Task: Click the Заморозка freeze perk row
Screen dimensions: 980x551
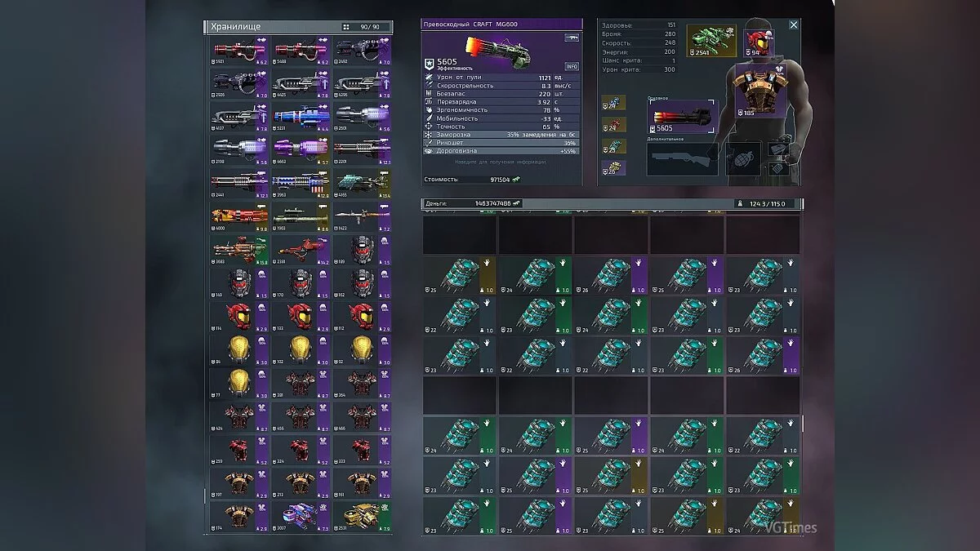Action: 501,134
